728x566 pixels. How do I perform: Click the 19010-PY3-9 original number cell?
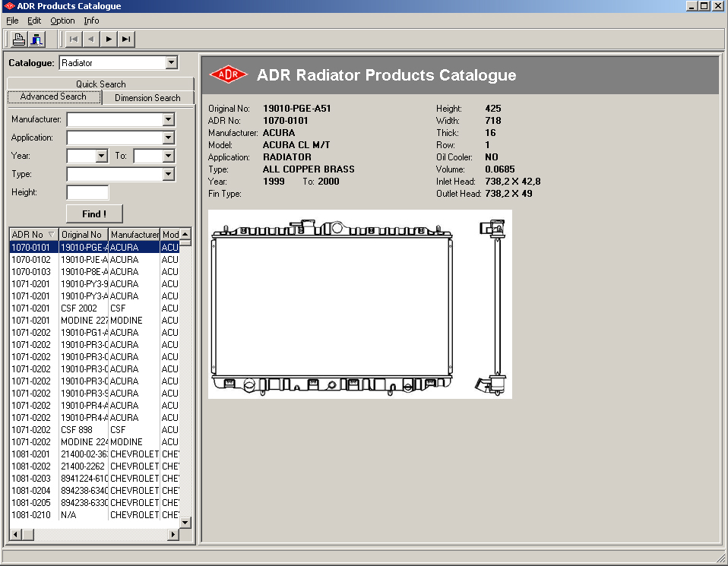(84, 283)
